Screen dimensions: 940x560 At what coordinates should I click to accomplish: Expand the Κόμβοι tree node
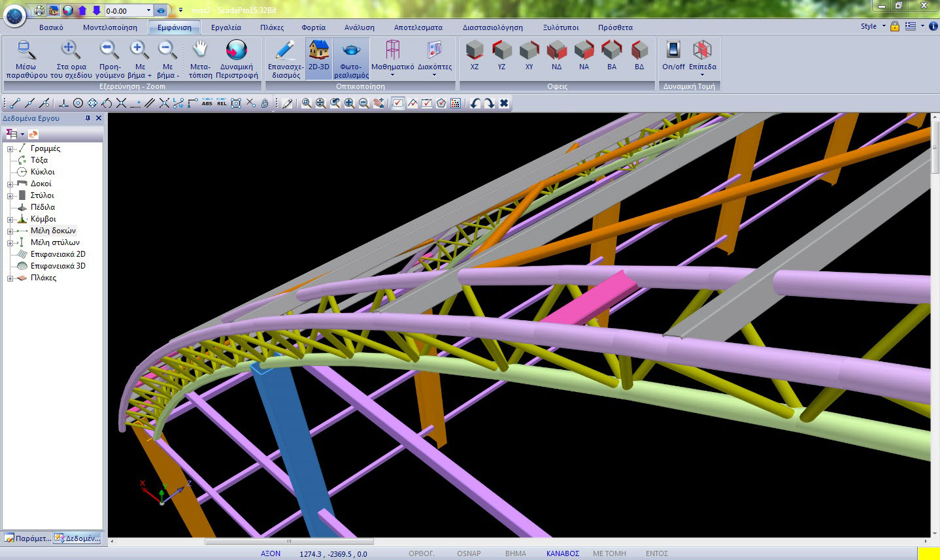click(10, 220)
